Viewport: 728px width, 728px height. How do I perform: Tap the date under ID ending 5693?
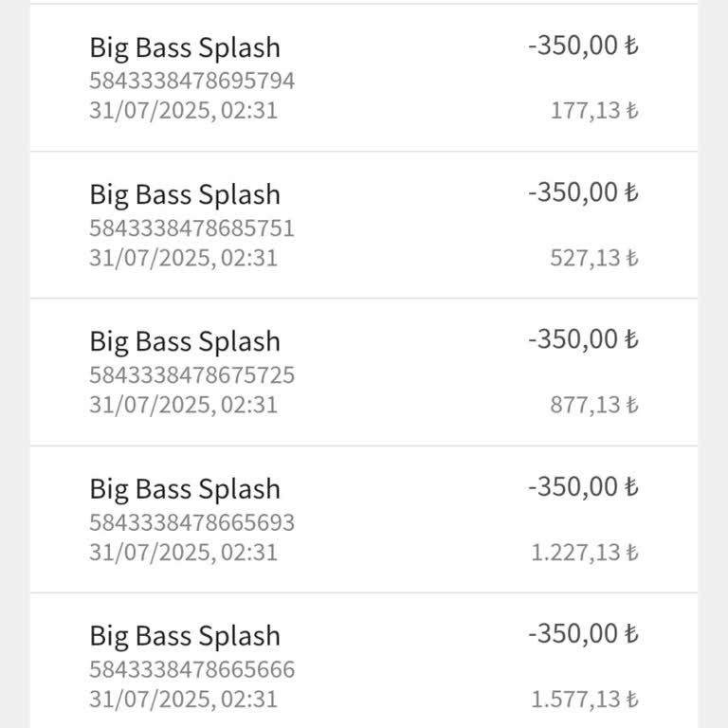[183, 553]
